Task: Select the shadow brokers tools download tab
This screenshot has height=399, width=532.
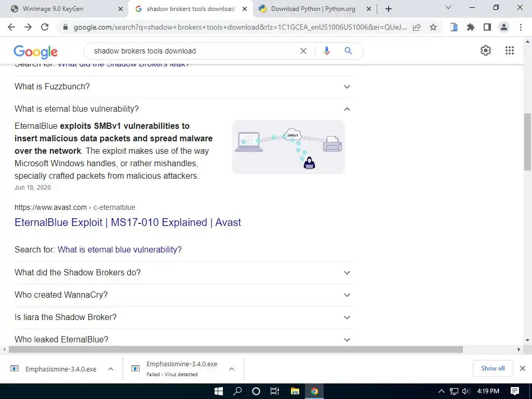Action: [190, 9]
